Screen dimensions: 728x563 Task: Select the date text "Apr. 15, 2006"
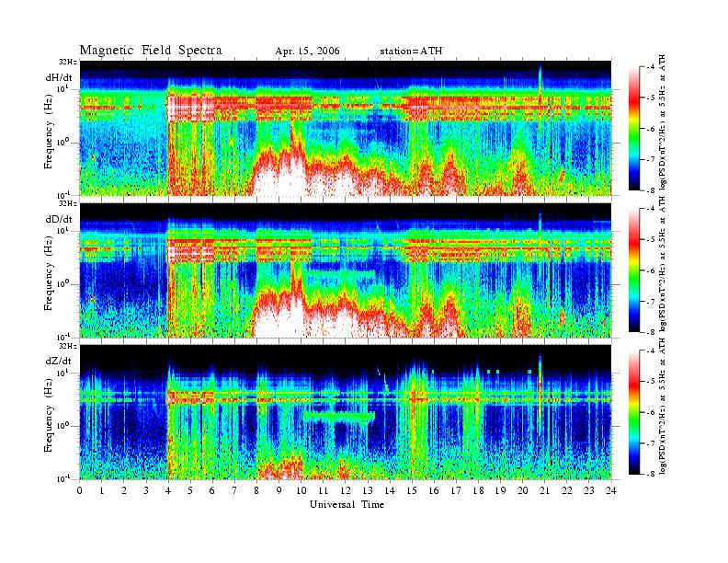coord(307,52)
